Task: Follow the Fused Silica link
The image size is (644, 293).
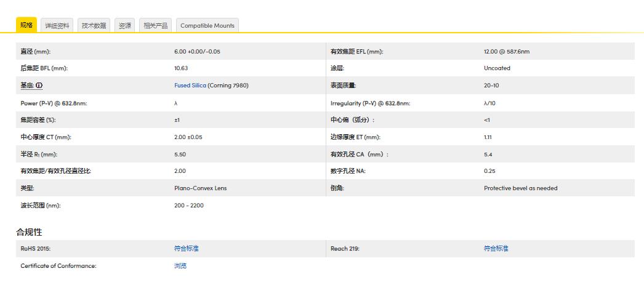Action: (190, 86)
